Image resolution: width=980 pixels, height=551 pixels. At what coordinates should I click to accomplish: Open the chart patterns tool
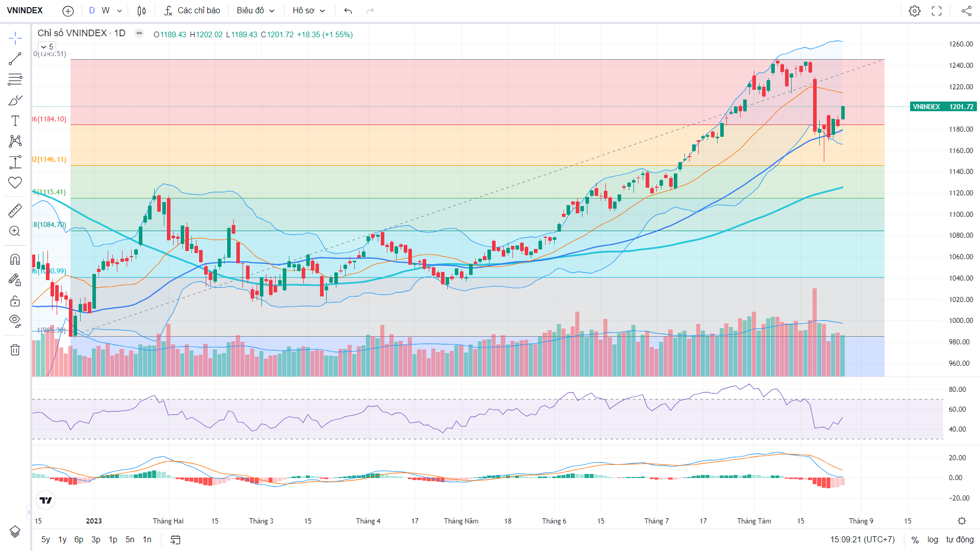pos(15,141)
